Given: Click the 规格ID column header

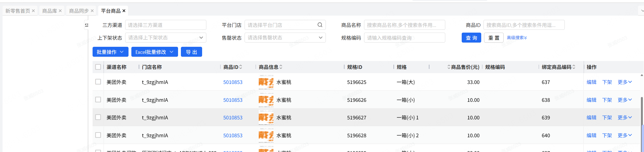Looking at the screenshot, I should coord(354,67).
